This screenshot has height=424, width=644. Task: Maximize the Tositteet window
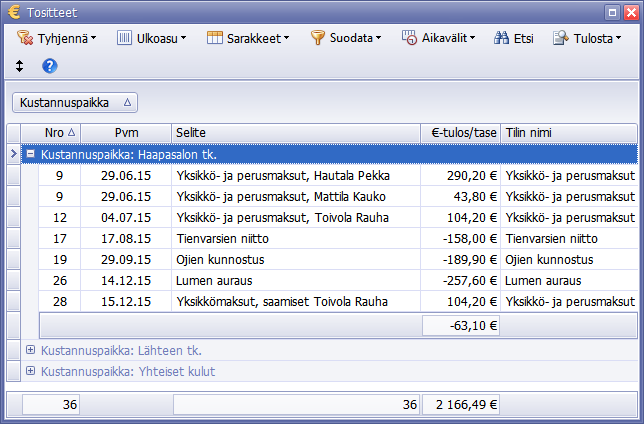coord(612,12)
